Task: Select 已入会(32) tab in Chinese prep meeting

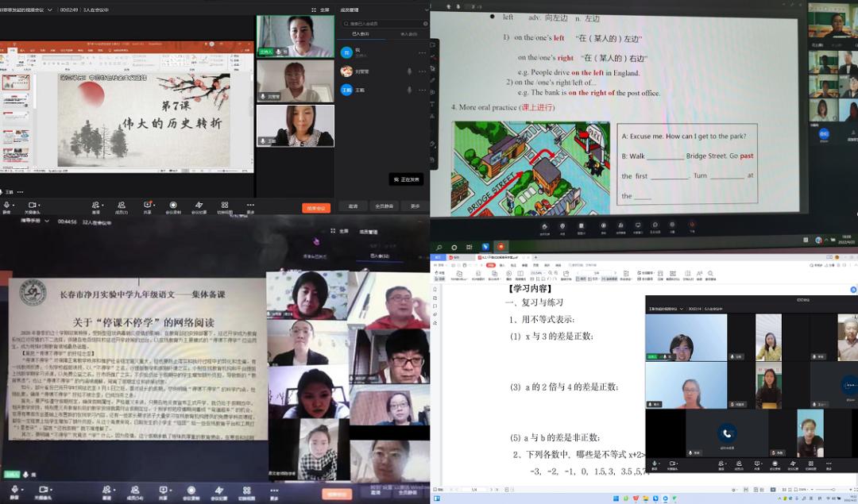Action: pos(379,256)
